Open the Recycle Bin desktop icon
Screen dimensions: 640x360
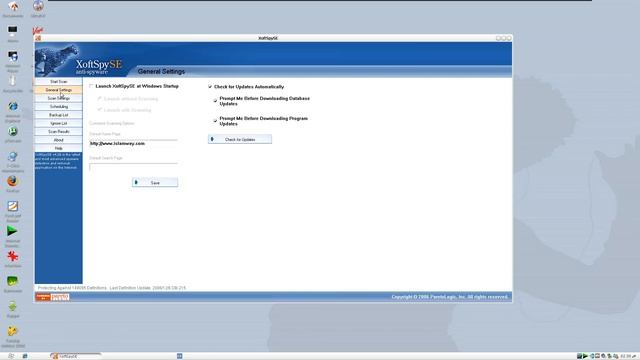click(x=13, y=81)
